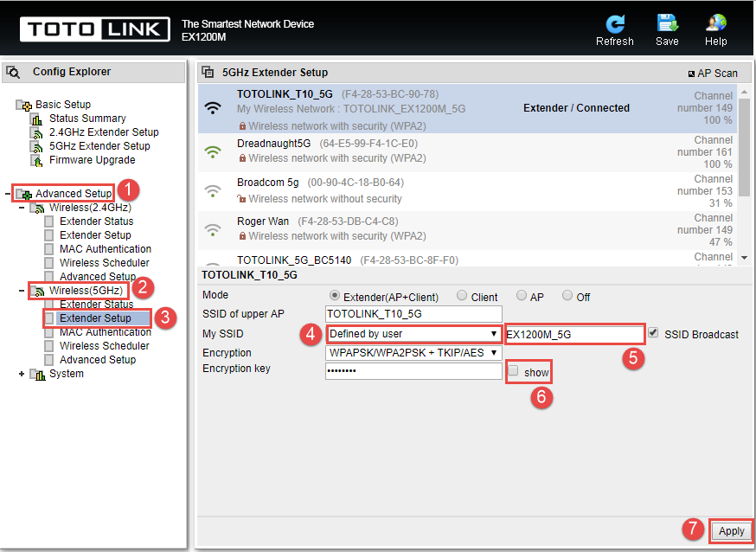Collapse the Wireless(2.4GHz) tree branch

click(x=22, y=208)
